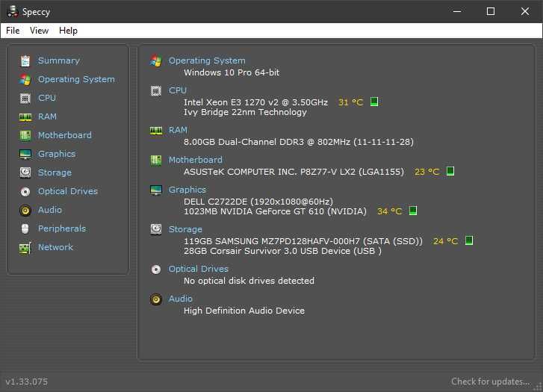Switch to the Operating System section in sidebar
Image resolution: width=543 pixels, height=392 pixels.
point(76,79)
